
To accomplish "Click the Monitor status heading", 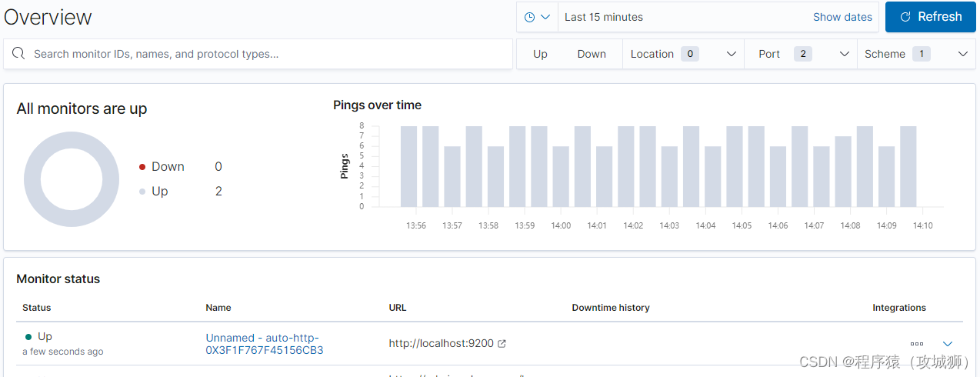I will click(x=58, y=279).
